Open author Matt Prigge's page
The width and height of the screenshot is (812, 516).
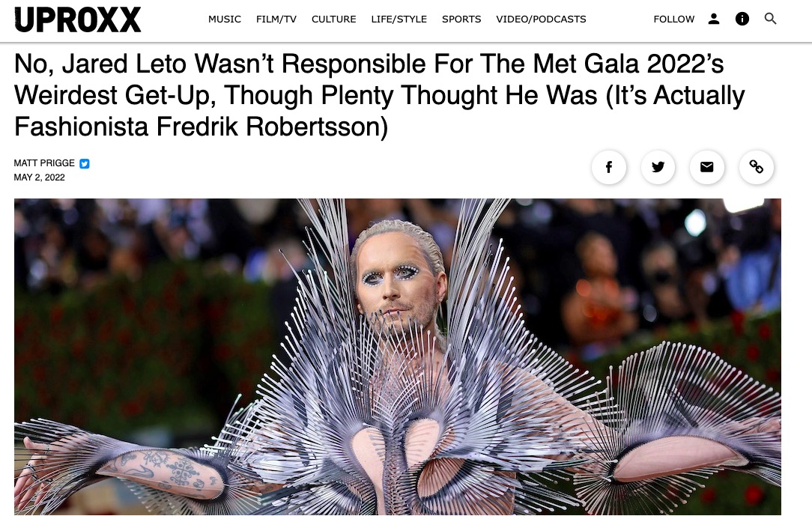point(44,163)
